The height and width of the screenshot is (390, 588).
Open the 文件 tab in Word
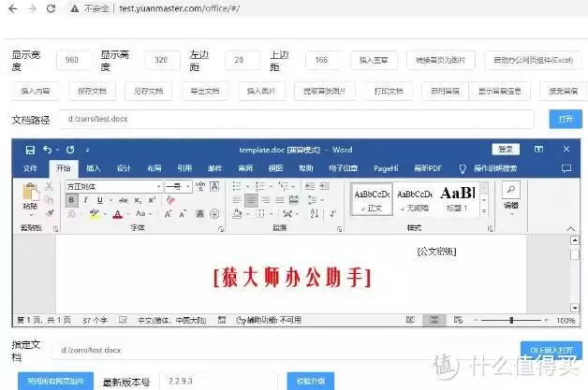tap(31, 168)
